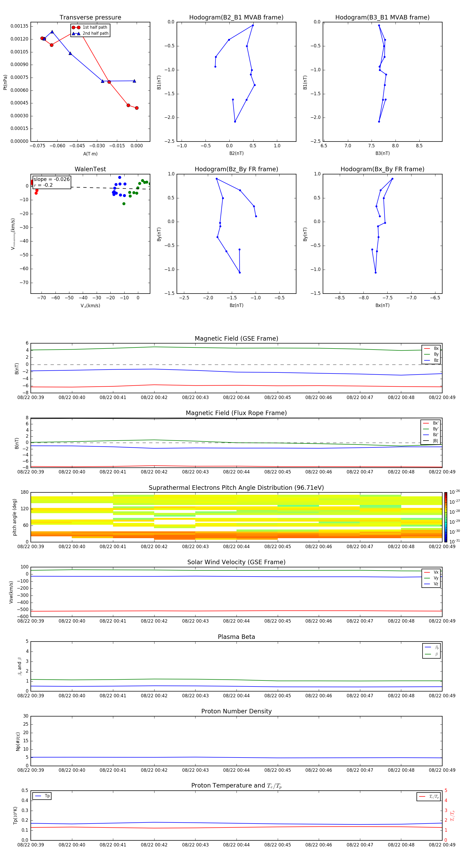
Task: Click 'Proton Number Density' plot title
Action: (236, 711)
